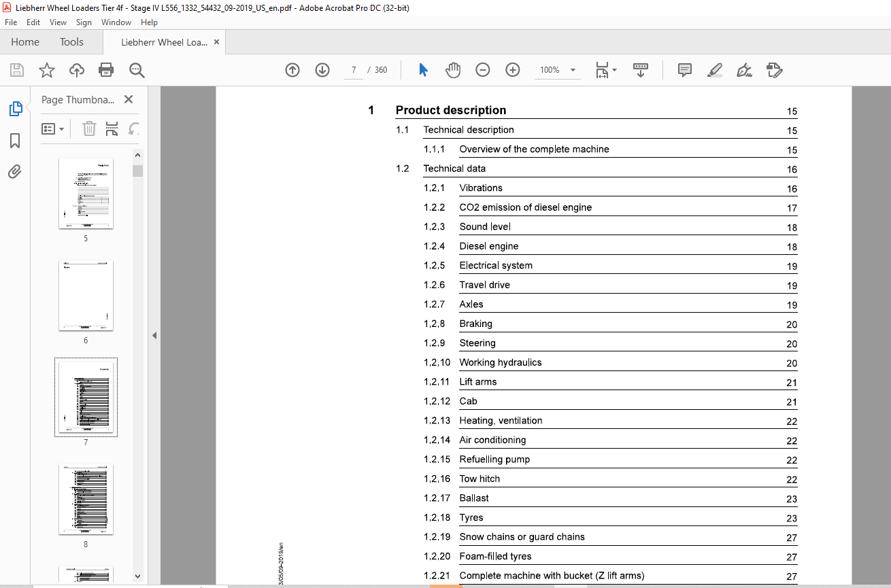Viewport: 891px width, 588px height.
Task: Click the thumbnail panel scroll down arrow
Action: click(138, 575)
